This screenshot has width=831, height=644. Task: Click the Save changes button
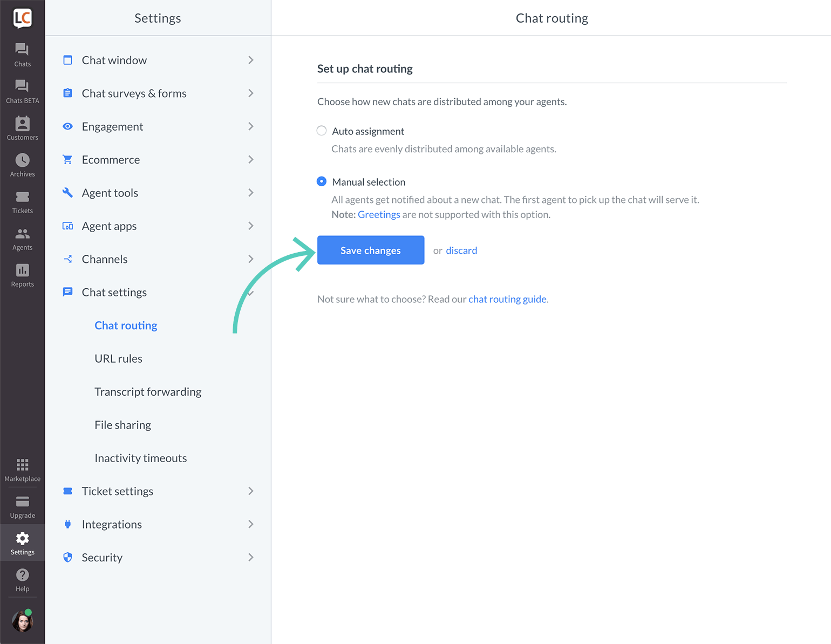(x=371, y=250)
